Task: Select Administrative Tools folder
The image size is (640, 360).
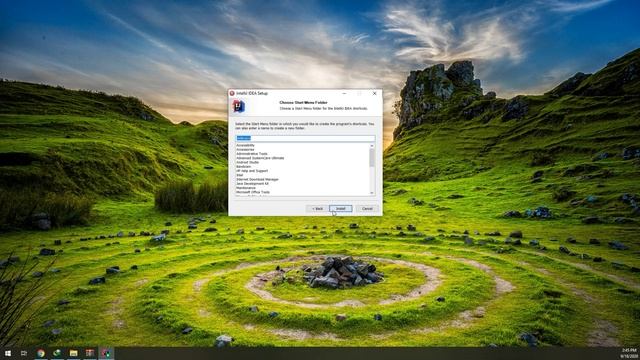Action: [252, 154]
